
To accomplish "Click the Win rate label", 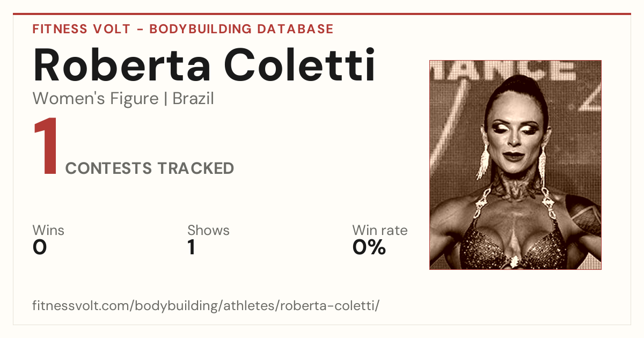I will click(x=380, y=231).
